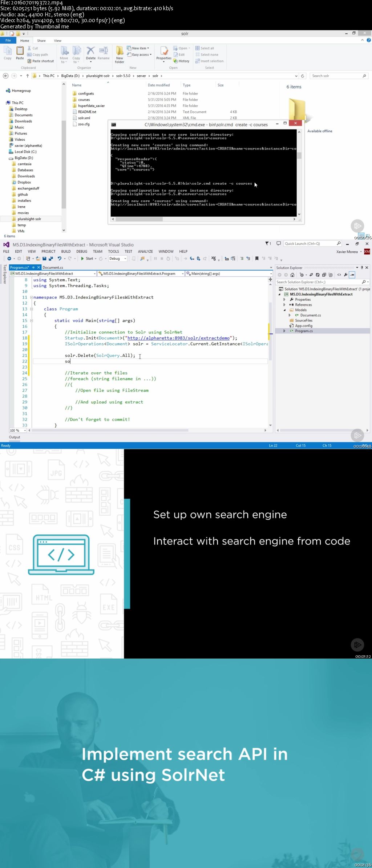The image size is (372, 868).
Task: Expand References node in Solution Explorer
Action: click(x=284, y=305)
